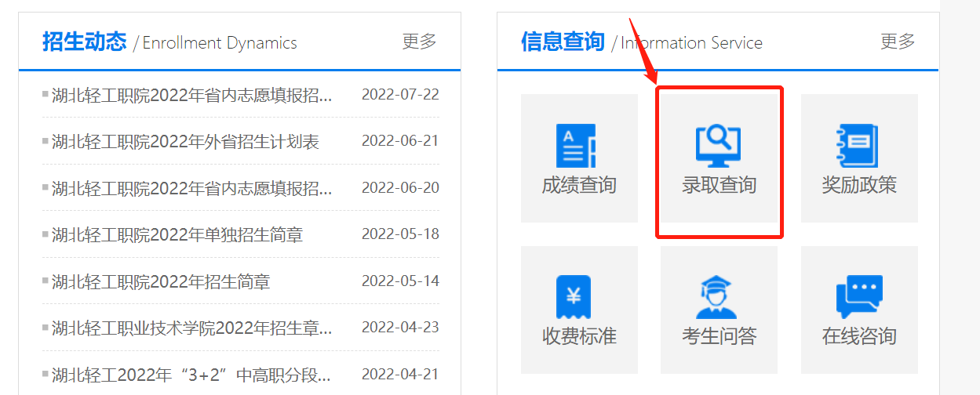Open the 省内志愿填报 article dated 2022-07-22
980x395 pixels.
coord(192,96)
